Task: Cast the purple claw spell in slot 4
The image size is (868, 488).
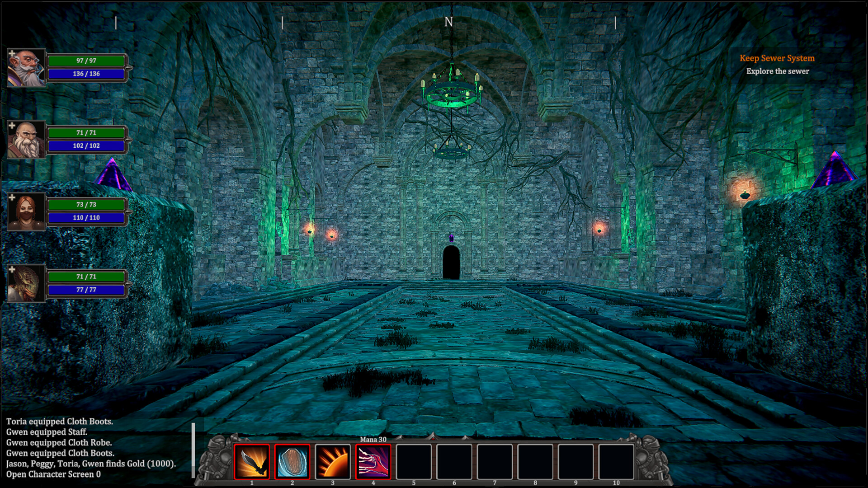Action: [374, 460]
